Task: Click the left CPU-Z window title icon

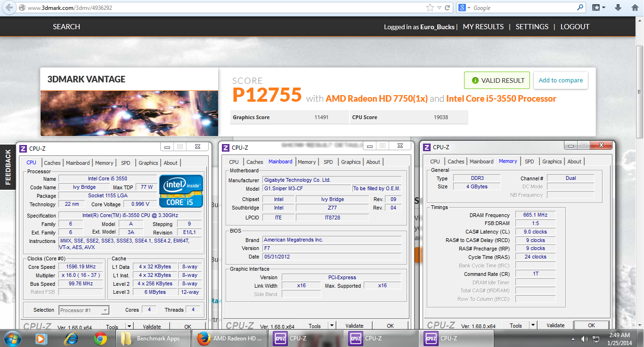Action: pyautogui.click(x=23, y=148)
